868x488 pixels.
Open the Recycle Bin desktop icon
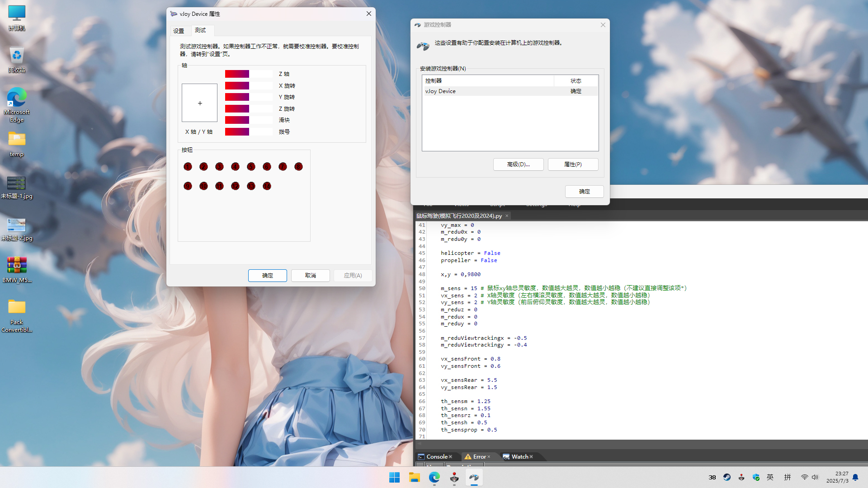(17, 60)
